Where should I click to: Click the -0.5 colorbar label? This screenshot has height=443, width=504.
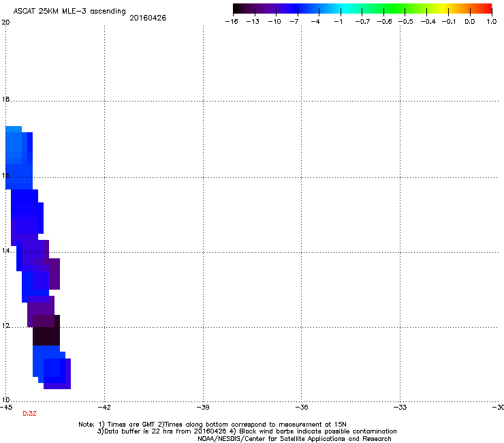[x=406, y=22]
